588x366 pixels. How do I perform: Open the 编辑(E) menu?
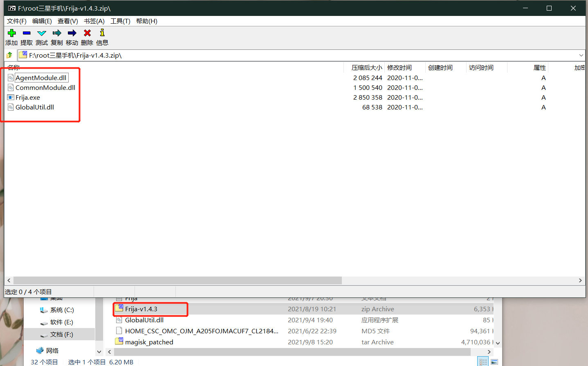(42, 21)
